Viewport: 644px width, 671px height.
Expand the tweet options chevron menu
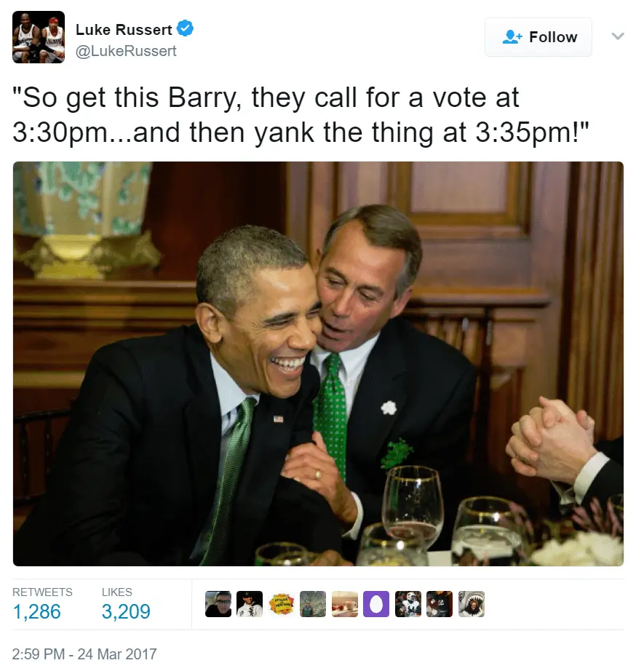point(618,36)
